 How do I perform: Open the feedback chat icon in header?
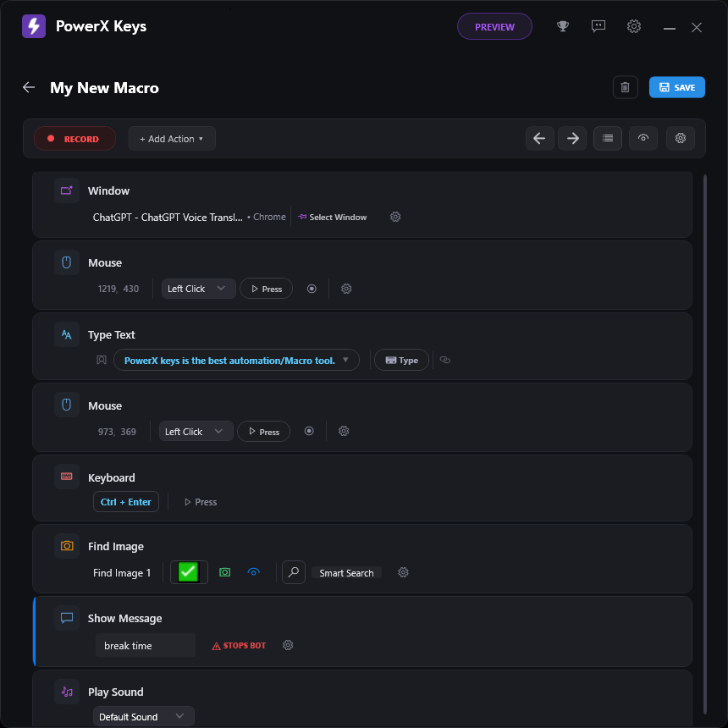pyautogui.click(x=598, y=26)
